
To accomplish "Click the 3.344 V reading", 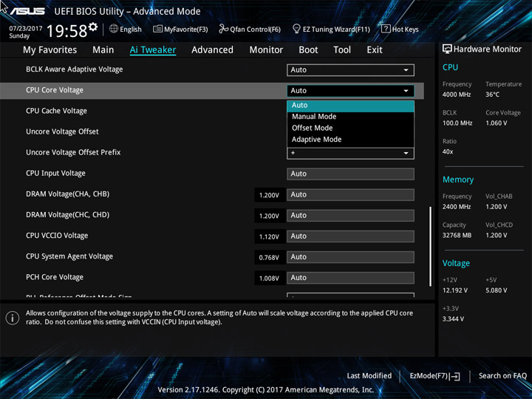I will tap(453, 319).
